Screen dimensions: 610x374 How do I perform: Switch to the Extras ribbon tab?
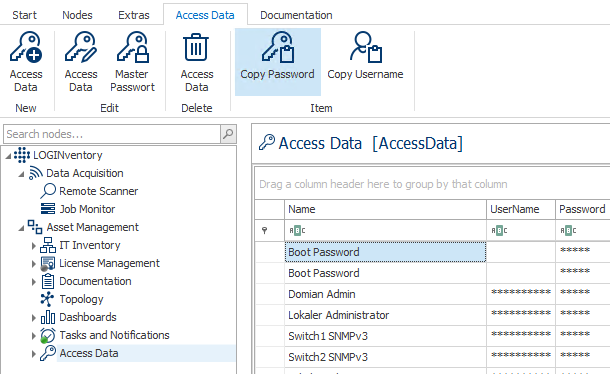(133, 15)
